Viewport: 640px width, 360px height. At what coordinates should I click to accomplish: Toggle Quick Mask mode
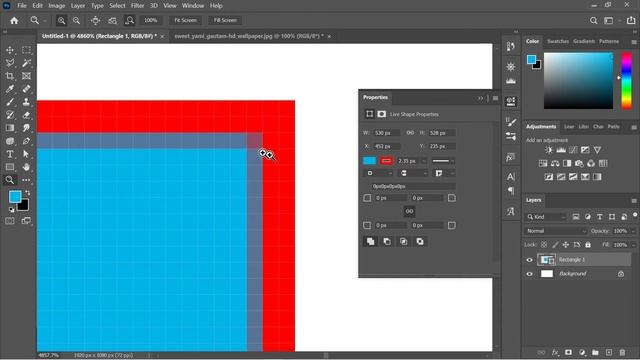point(10,221)
